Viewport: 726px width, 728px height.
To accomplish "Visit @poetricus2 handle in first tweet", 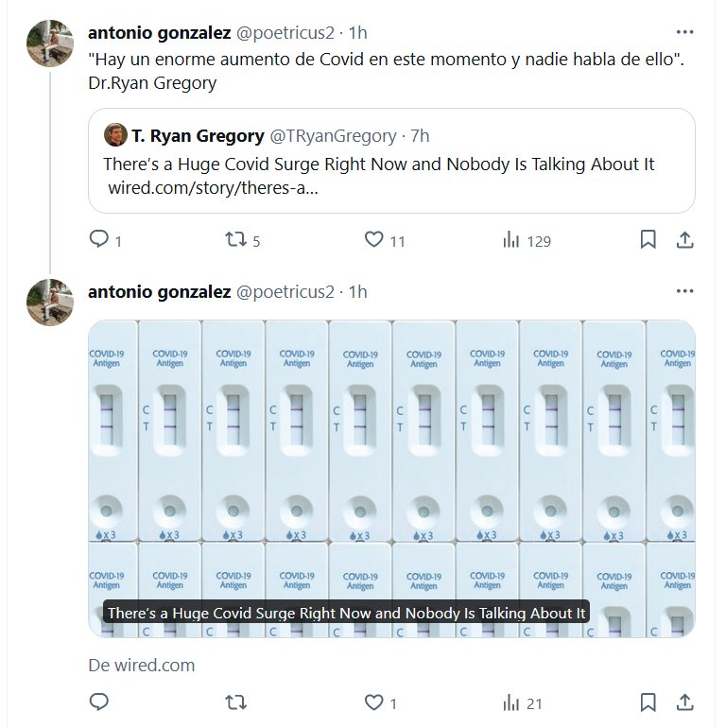I will point(285,32).
